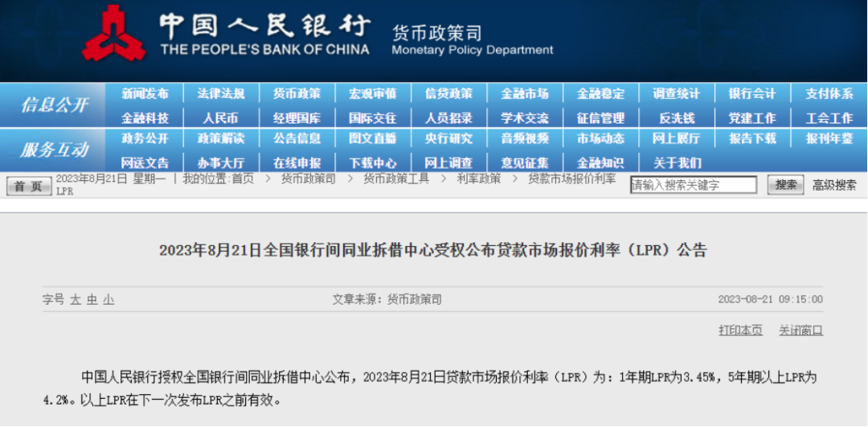This screenshot has width=868, height=427.
Task: Click the 文章来源: 货币政策司 text
Action: pyautogui.click(x=387, y=300)
